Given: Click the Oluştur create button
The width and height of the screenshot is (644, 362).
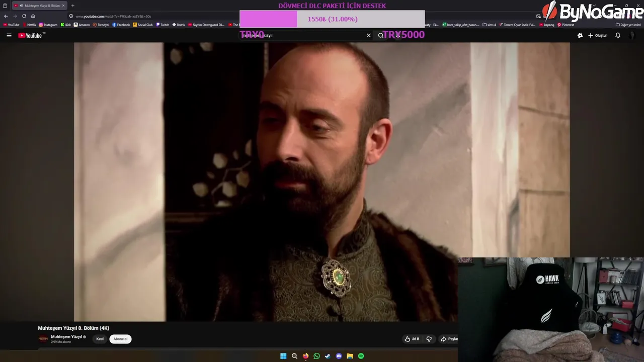Looking at the screenshot, I should pos(598,36).
